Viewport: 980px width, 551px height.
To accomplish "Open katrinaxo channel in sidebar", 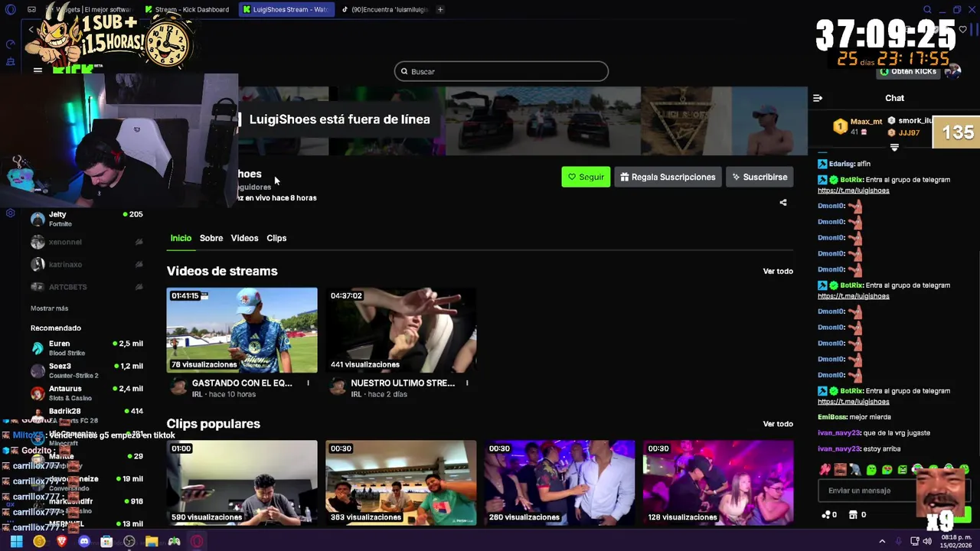I will [x=86, y=265].
